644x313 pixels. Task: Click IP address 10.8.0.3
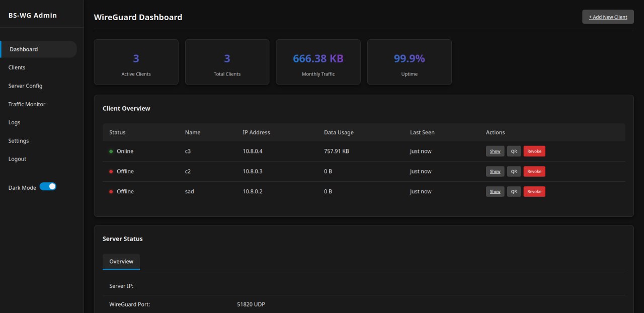tap(253, 171)
